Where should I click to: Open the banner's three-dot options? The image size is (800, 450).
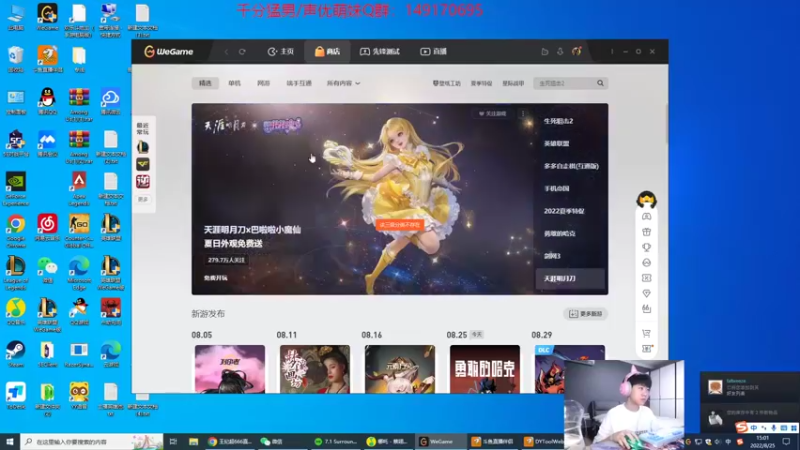point(523,114)
